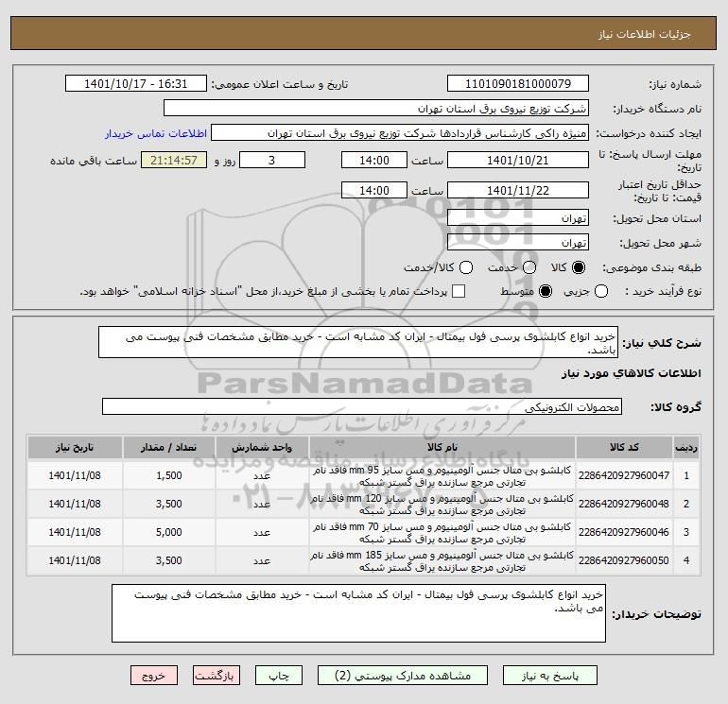The width and height of the screenshot is (728, 704).
Task: Choose متوسط purchase process radio
Action: (546, 291)
